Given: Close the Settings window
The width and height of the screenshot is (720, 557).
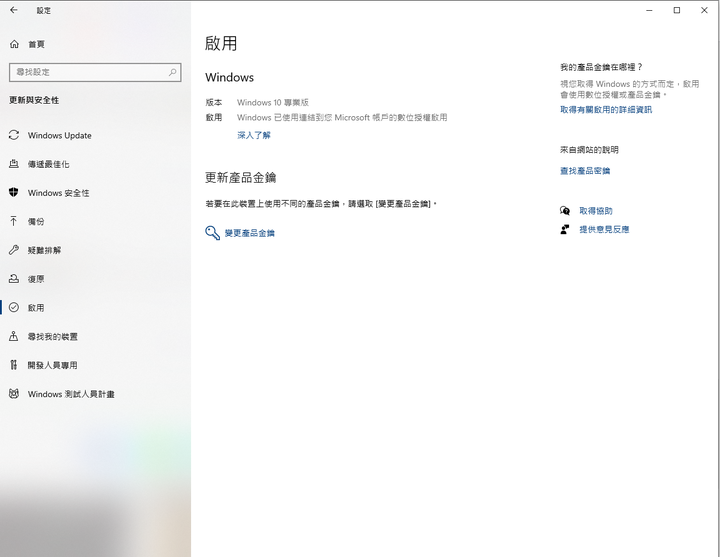Looking at the screenshot, I should coord(704,10).
